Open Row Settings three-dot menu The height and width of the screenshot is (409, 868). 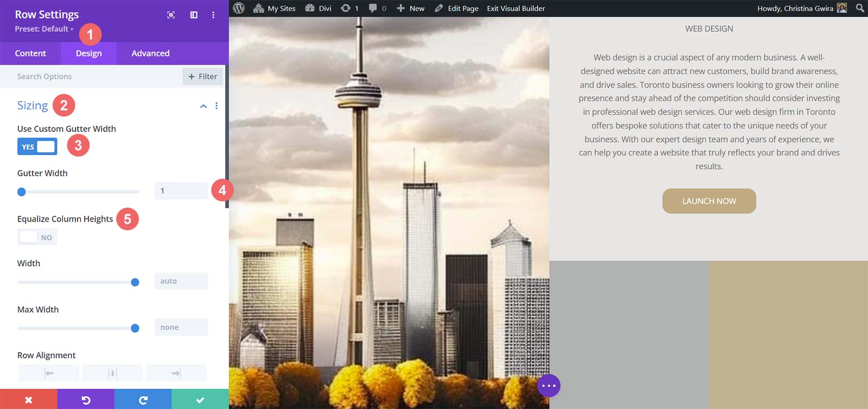coord(213,15)
